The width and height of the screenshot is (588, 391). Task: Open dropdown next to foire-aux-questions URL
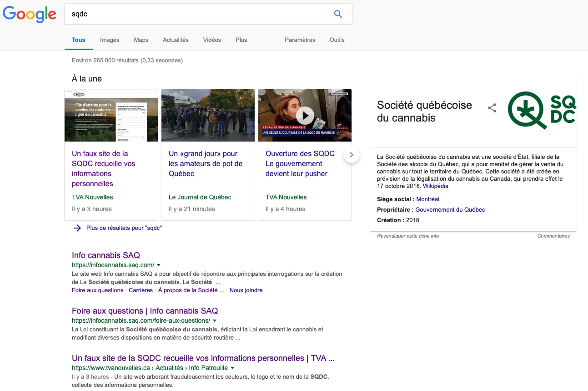click(x=215, y=320)
